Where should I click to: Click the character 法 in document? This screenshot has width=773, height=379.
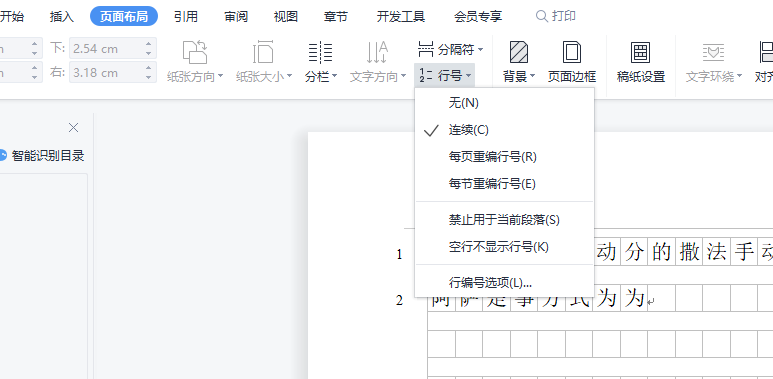click(716, 252)
